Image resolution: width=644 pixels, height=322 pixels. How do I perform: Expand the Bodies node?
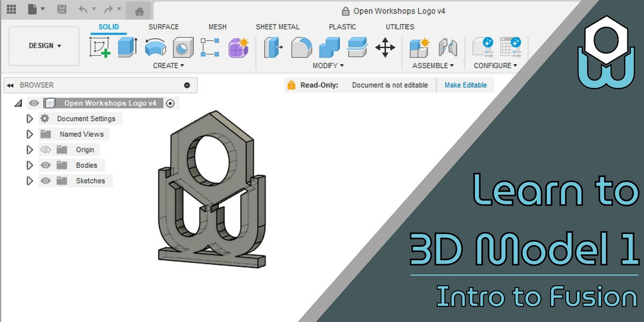pos(30,165)
